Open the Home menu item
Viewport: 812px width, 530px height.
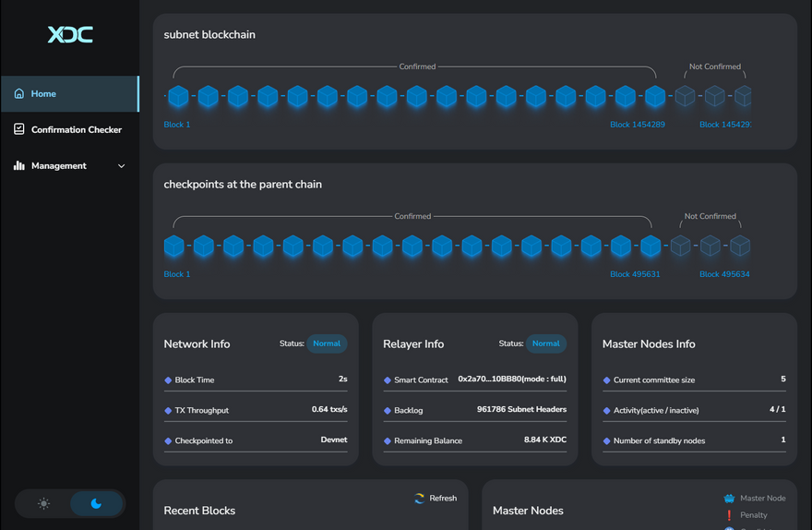coord(43,93)
